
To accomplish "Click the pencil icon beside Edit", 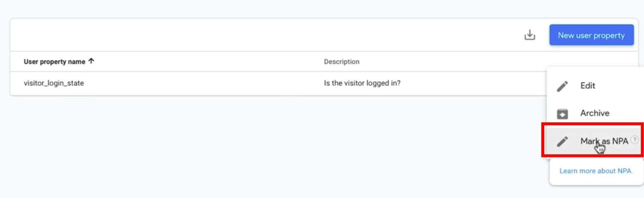I will pos(562,86).
